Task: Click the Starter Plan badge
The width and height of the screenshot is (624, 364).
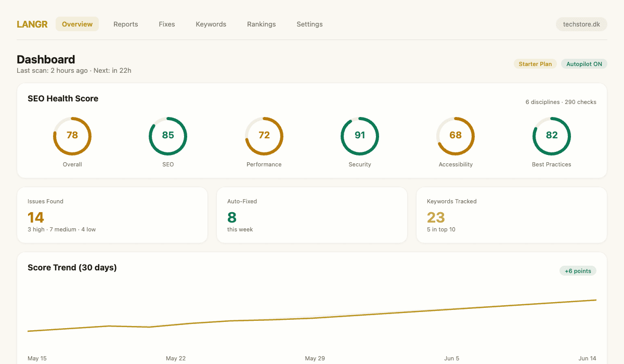Action: click(x=535, y=64)
